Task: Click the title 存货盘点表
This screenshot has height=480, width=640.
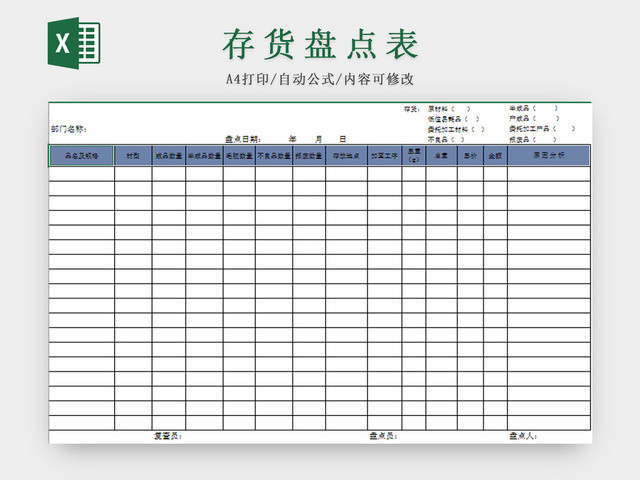Action: [x=320, y=44]
